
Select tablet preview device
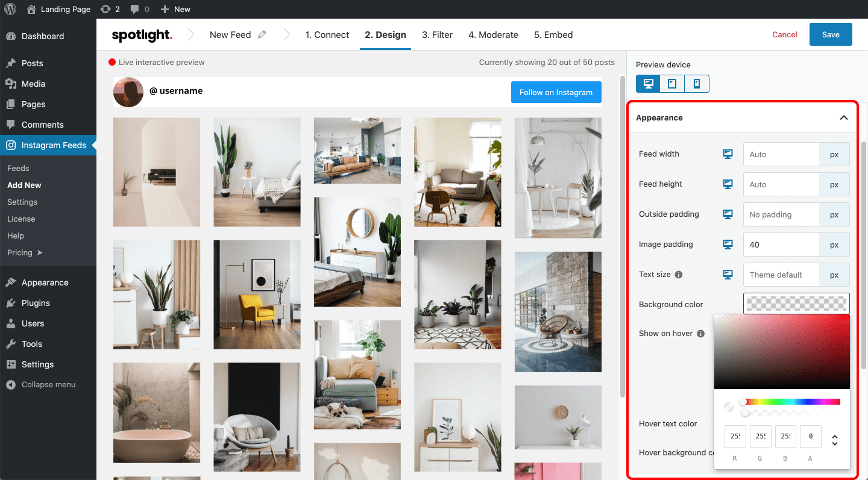672,84
